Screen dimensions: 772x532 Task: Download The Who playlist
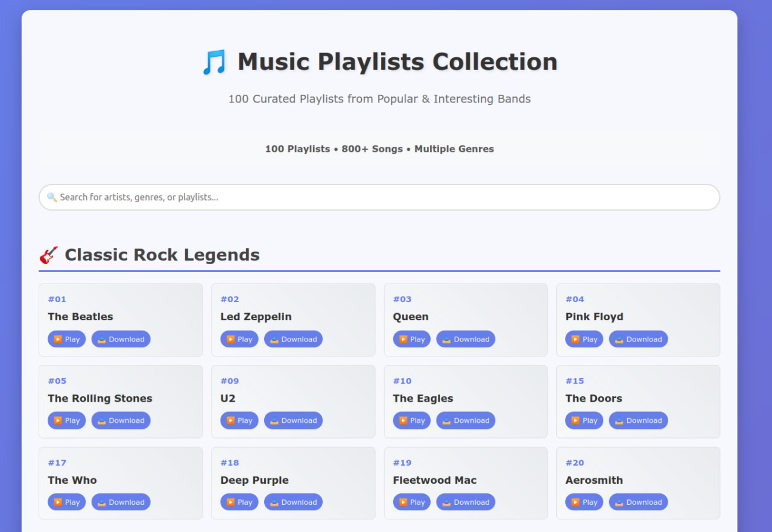(x=121, y=502)
